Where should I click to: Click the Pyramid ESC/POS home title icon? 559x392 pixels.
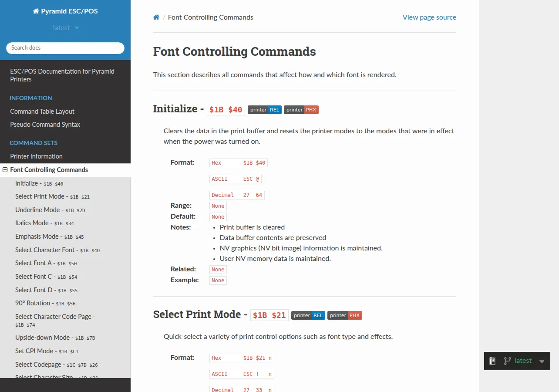[x=36, y=11]
